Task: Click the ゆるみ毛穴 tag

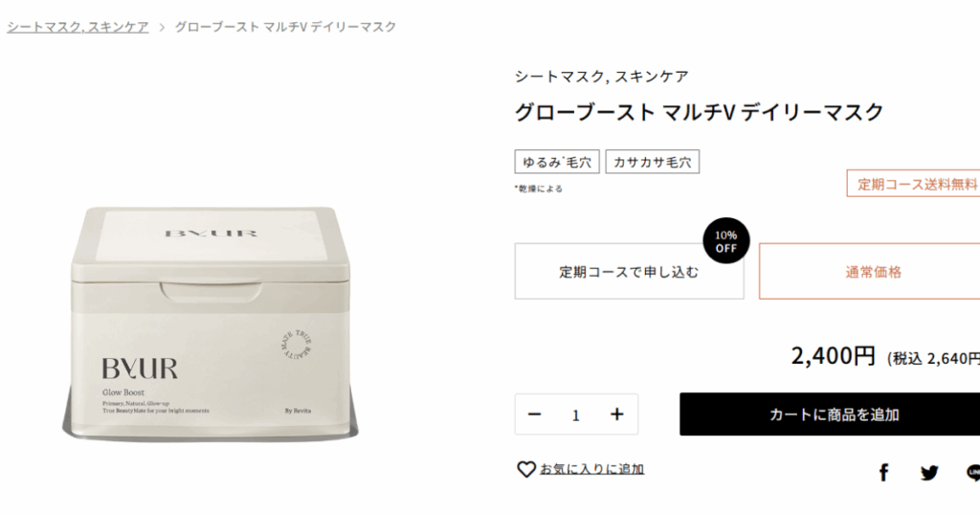Action: pos(557,162)
